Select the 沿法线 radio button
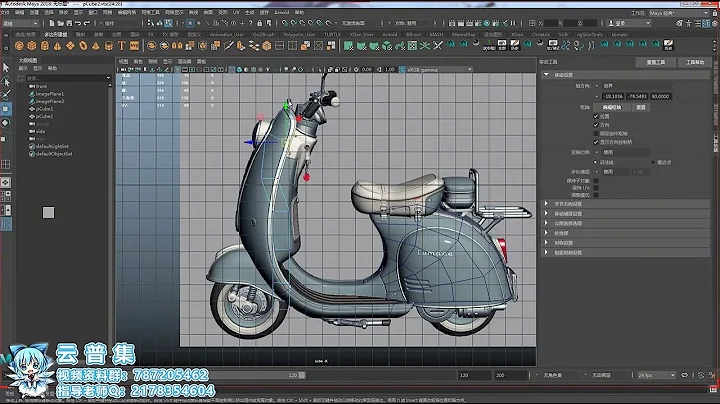720x404 pixels. coord(596,163)
